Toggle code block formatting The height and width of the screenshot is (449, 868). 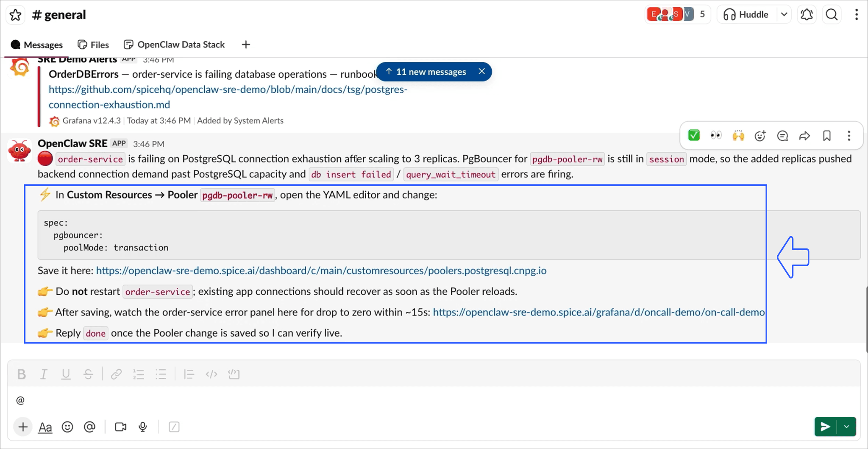tap(234, 374)
